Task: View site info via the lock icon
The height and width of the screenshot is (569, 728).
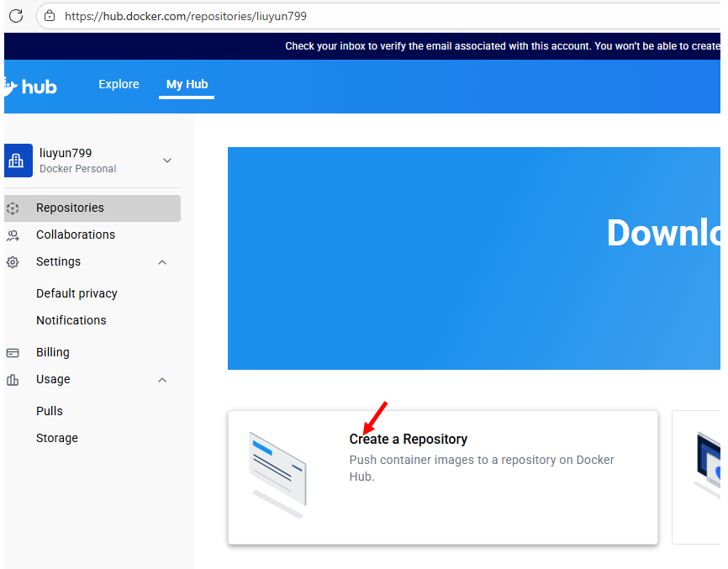Action: tap(50, 16)
